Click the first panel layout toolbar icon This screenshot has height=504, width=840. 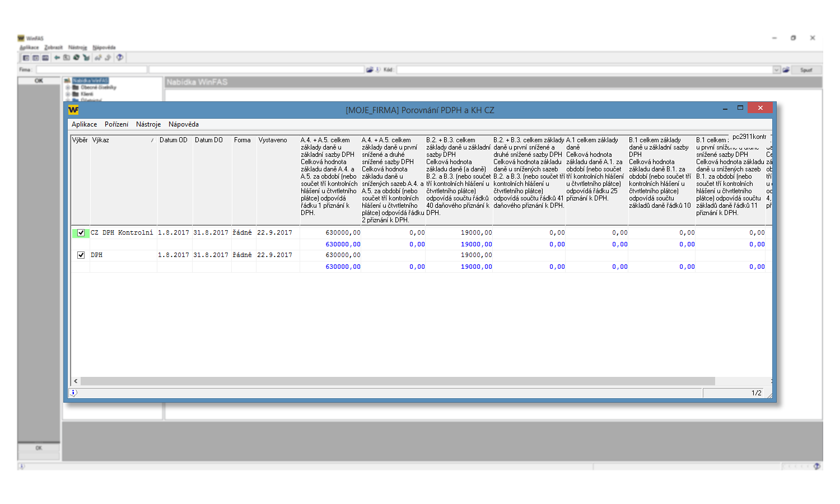click(26, 58)
